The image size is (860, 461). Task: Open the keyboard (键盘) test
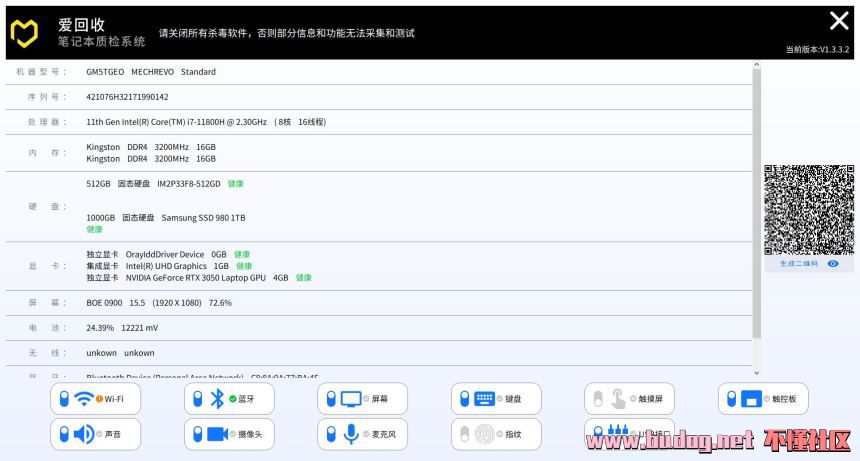point(484,399)
